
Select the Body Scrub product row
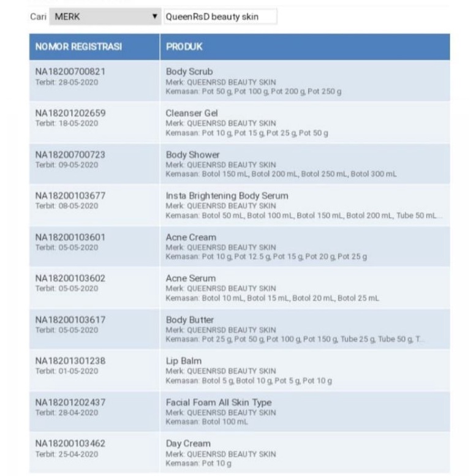[189, 72]
